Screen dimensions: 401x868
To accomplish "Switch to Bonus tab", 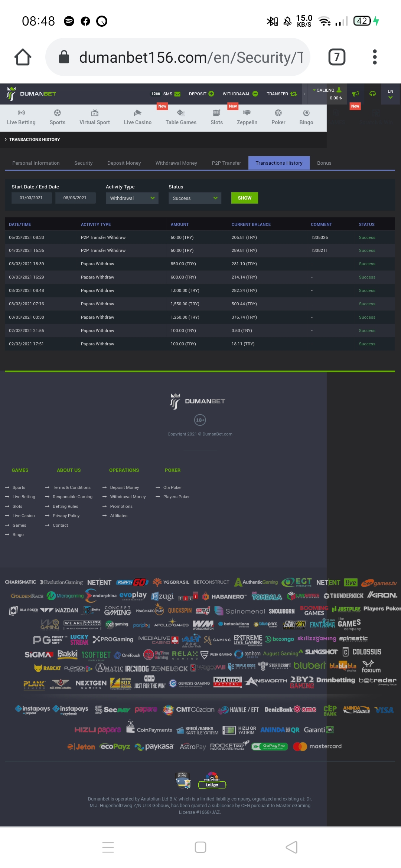I will [324, 163].
